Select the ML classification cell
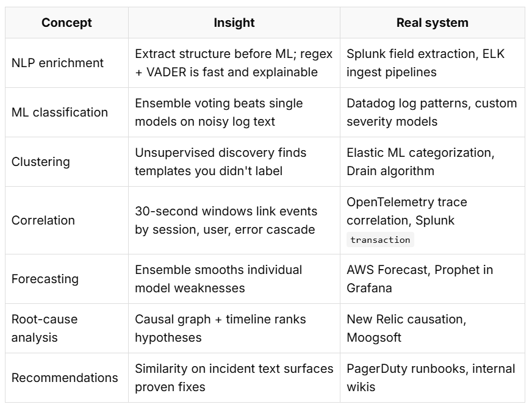 point(67,112)
